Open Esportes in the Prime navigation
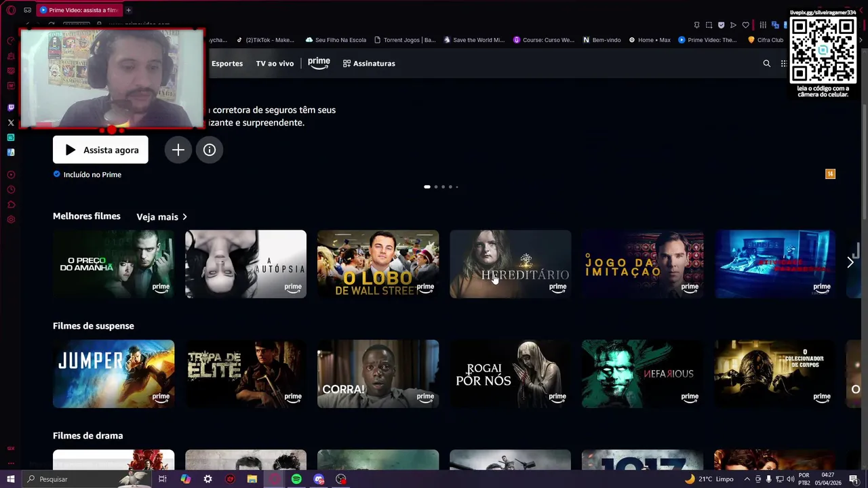This screenshot has width=868, height=488. pos(227,63)
